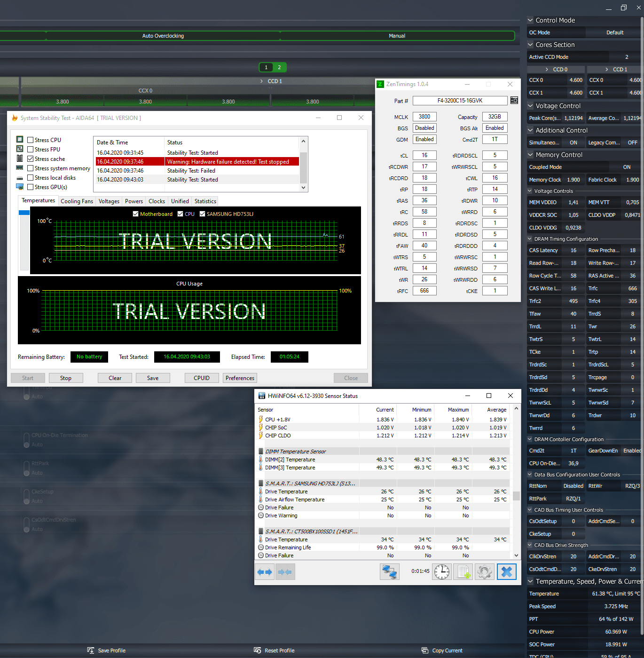This screenshot has width=644, height=658.
Task: Click ZenTimings green Z app icon
Action: click(380, 84)
